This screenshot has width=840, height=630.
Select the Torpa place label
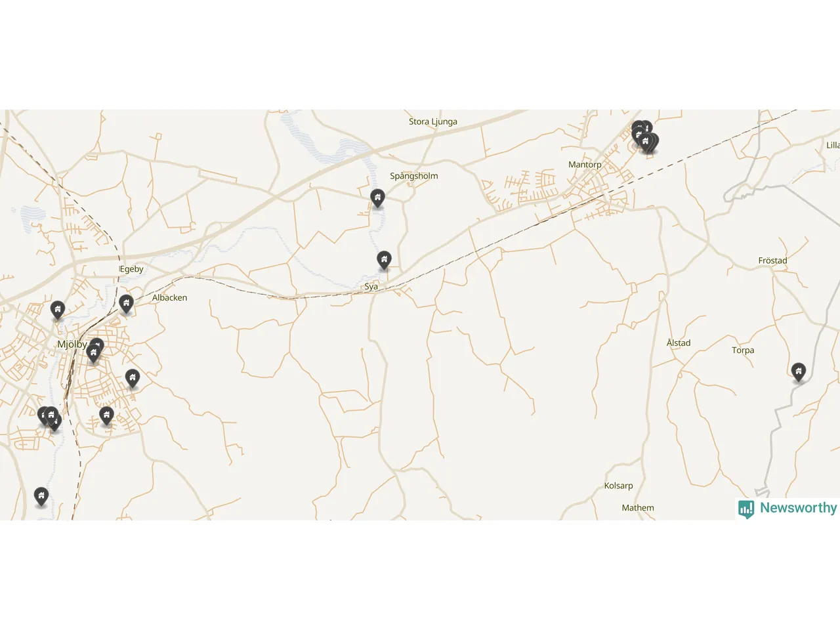tap(743, 350)
